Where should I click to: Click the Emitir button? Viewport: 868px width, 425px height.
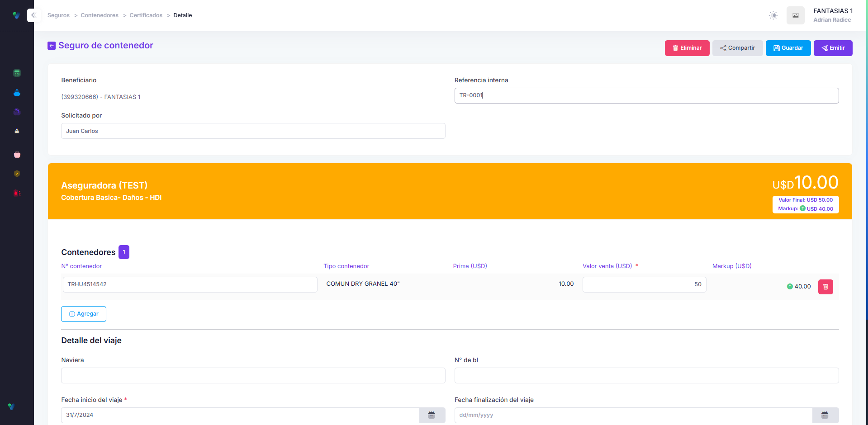pyautogui.click(x=833, y=48)
